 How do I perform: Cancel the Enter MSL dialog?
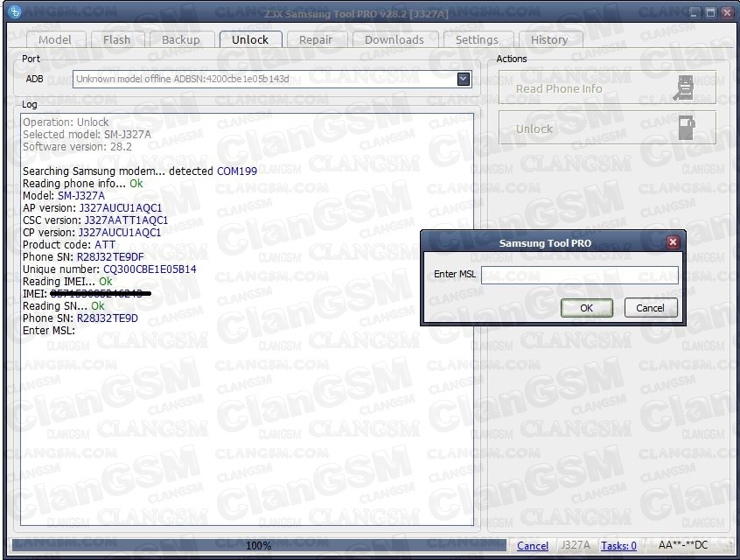pos(650,308)
